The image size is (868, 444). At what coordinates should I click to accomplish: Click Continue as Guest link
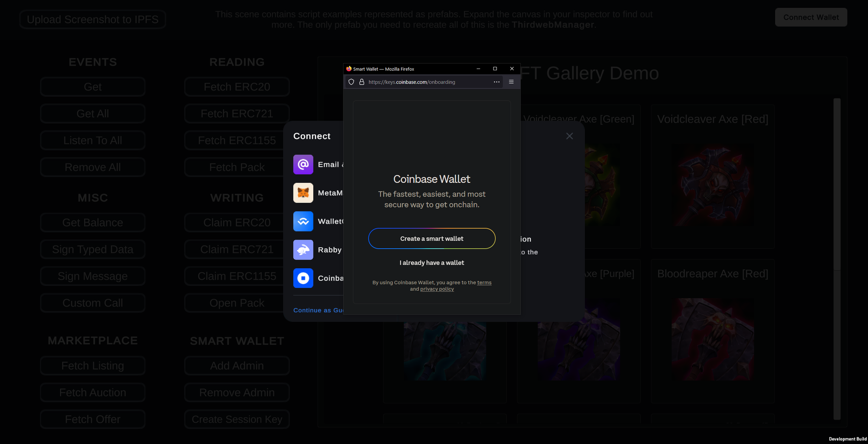(318, 310)
